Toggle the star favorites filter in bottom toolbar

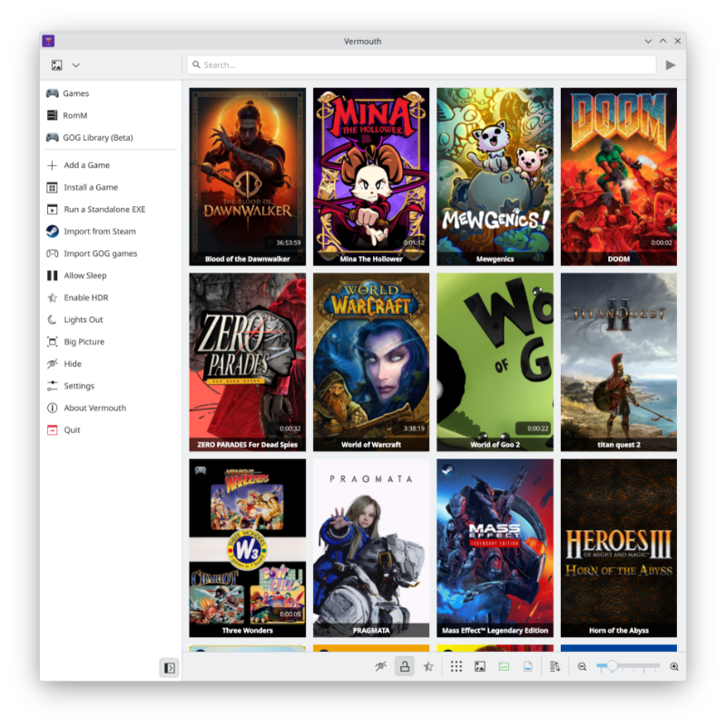click(x=428, y=666)
